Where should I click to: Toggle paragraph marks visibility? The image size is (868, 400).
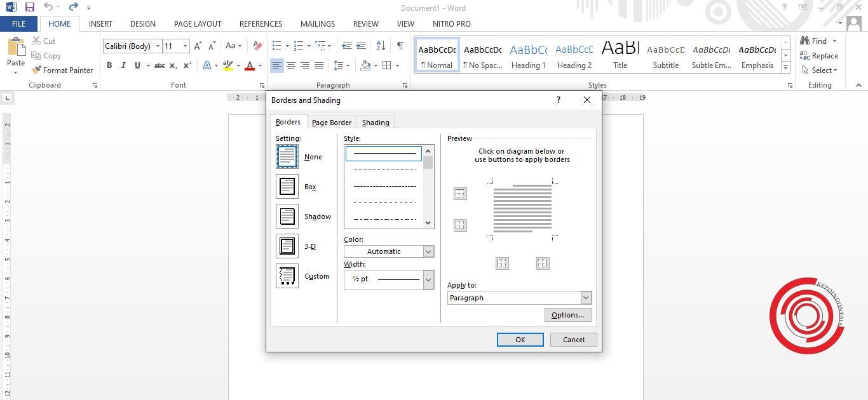click(x=398, y=46)
